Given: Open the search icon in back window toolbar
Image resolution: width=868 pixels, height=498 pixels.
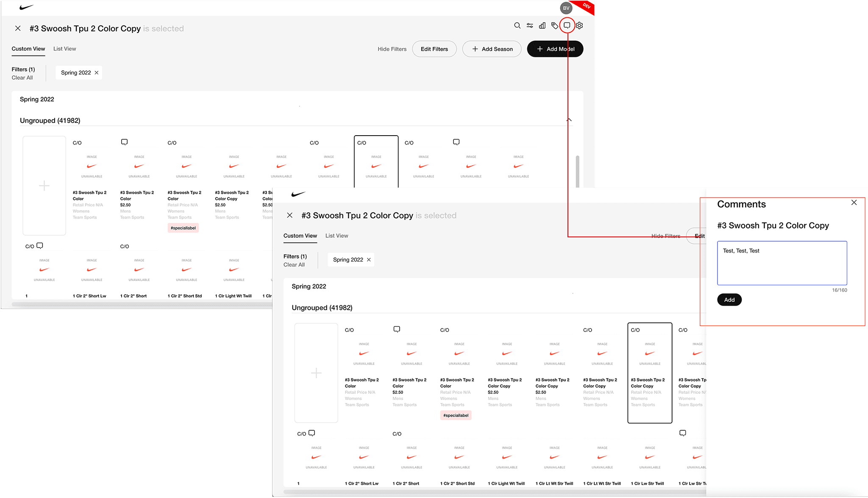Looking at the screenshot, I should 517,25.
